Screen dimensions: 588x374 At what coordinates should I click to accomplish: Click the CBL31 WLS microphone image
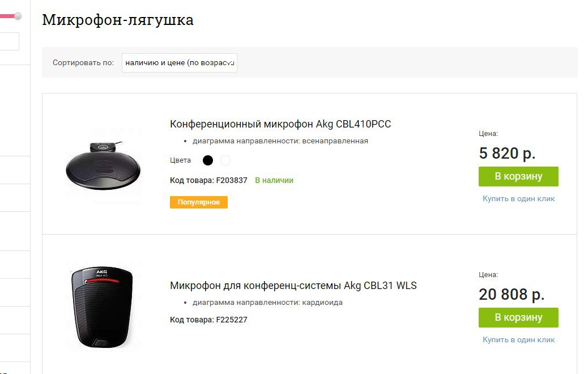pyautogui.click(x=102, y=307)
